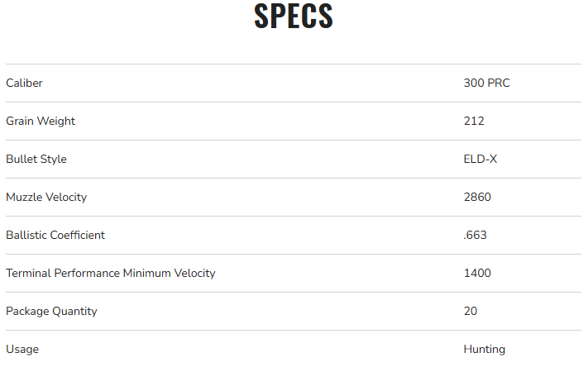Select the Hunting usage value
Screen dimensions: 588x367
pyautogui.click(x=485, y=349)
